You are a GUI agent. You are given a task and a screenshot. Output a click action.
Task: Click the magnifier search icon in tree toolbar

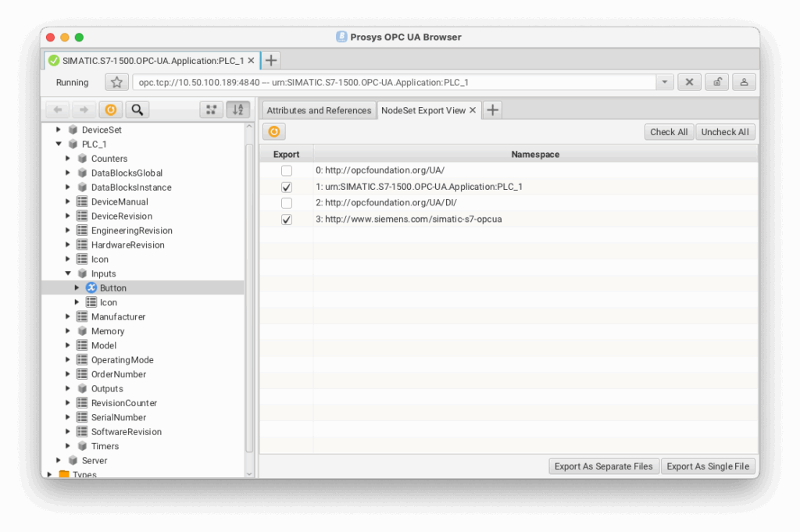[x=137, y=110]
